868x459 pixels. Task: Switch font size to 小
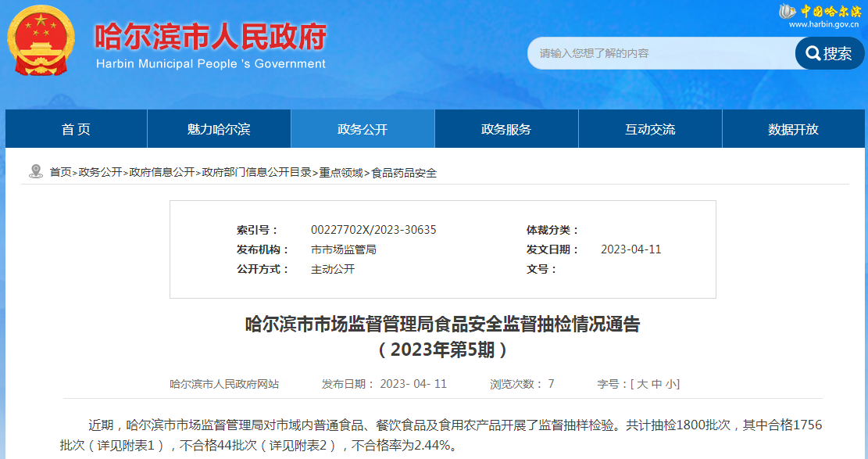(x=671, y=384)
